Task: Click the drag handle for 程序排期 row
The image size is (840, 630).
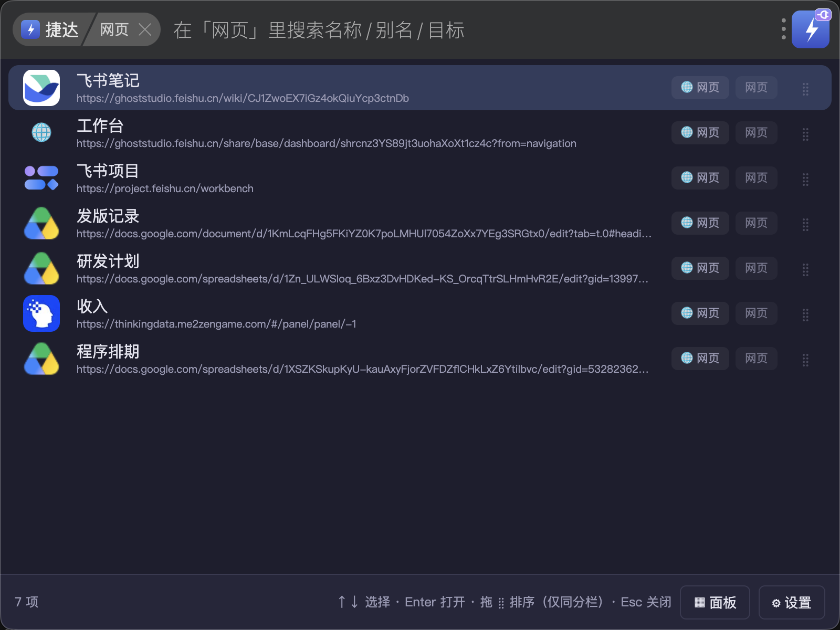Action: pos(805,360)
